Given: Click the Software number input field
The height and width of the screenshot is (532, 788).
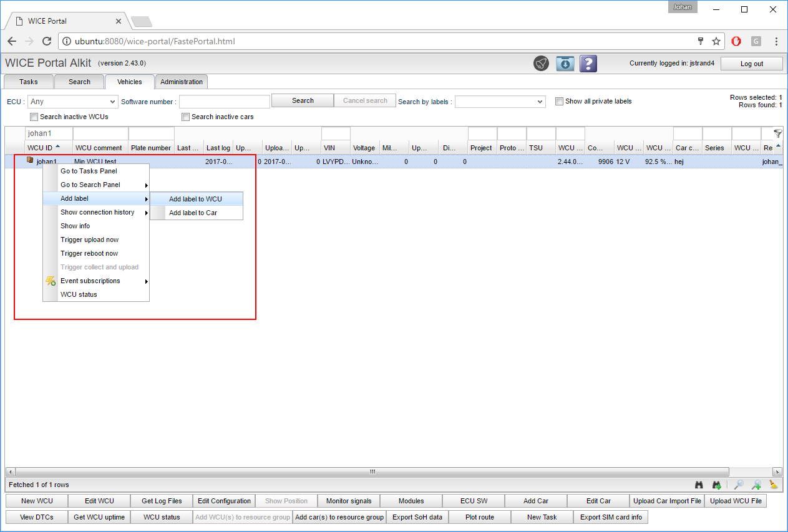Looking at the screenshot, I should [224, 102].
